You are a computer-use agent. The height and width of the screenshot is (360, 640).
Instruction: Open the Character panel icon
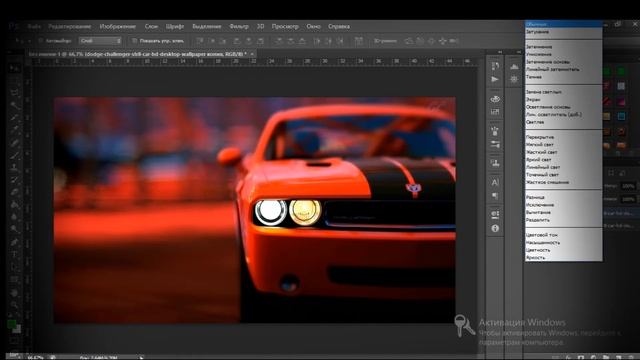[x=495, y=182]
